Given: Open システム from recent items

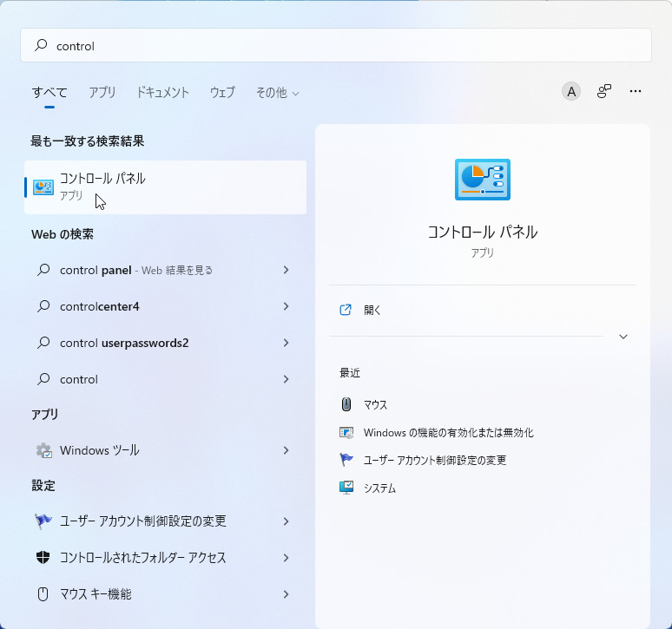Looking at the screenshot, I should (x=379, y=488).
